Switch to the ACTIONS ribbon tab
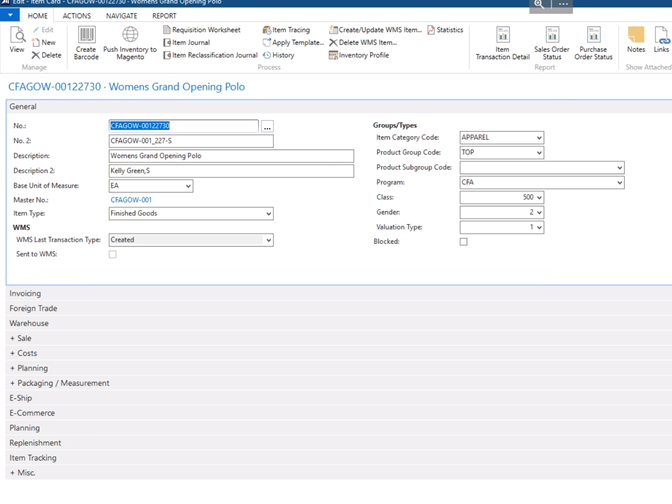Screen dimensions: 672x504 [77, 16]
